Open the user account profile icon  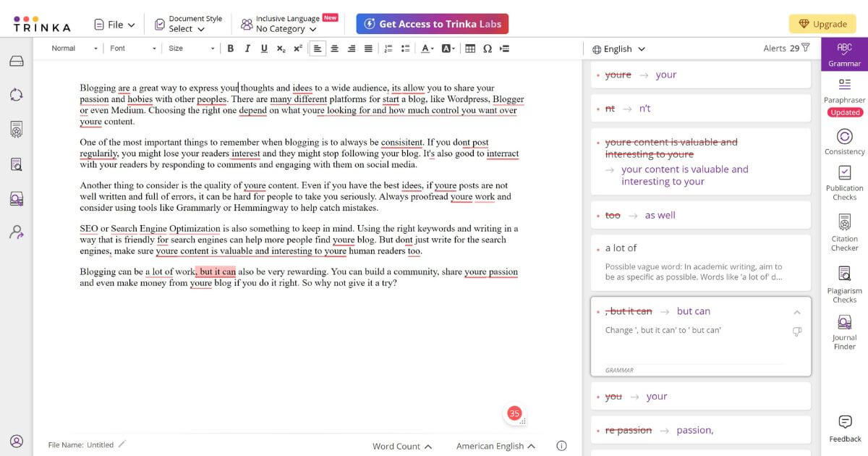[16, 441]
